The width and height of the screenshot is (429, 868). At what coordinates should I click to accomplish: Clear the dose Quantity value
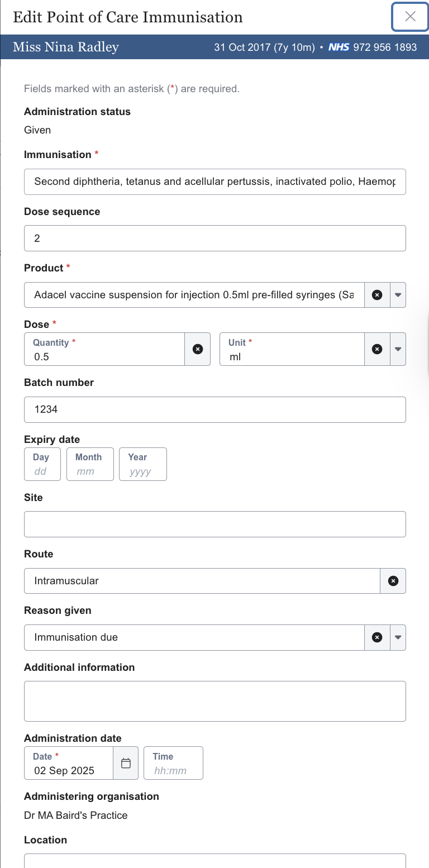[197, 349]
